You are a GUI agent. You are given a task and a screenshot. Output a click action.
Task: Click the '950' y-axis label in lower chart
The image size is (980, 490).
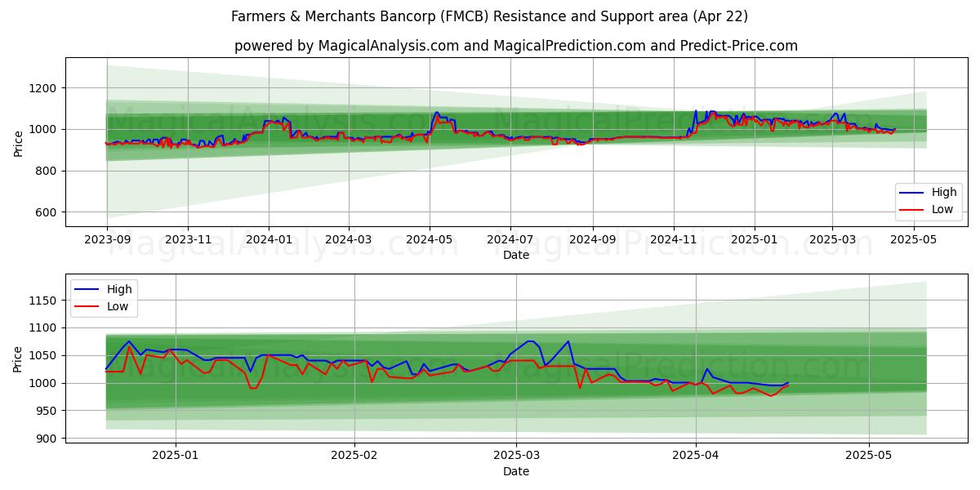click(x=48, y=411)
